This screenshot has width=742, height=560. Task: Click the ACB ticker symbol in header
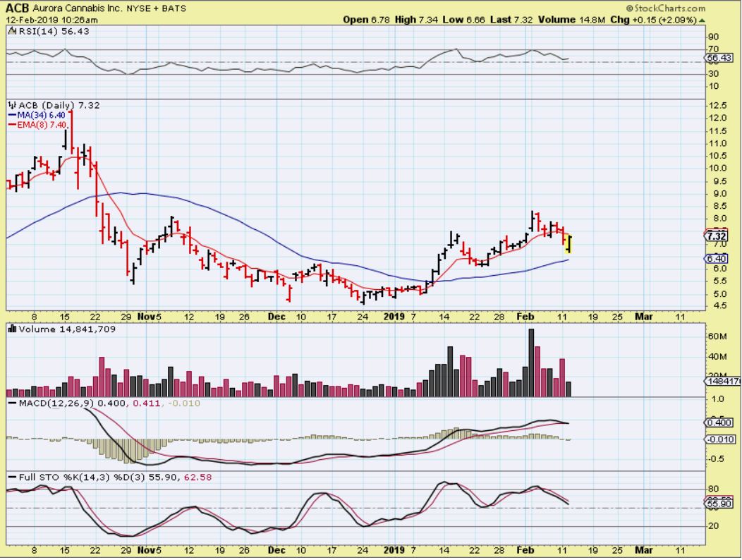tap(17, 8)
